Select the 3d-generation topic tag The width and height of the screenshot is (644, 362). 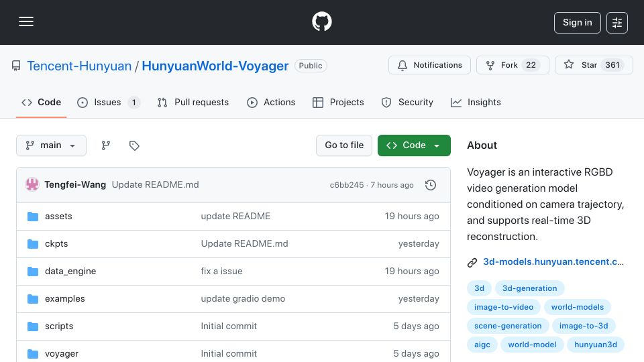pos(529,288)
